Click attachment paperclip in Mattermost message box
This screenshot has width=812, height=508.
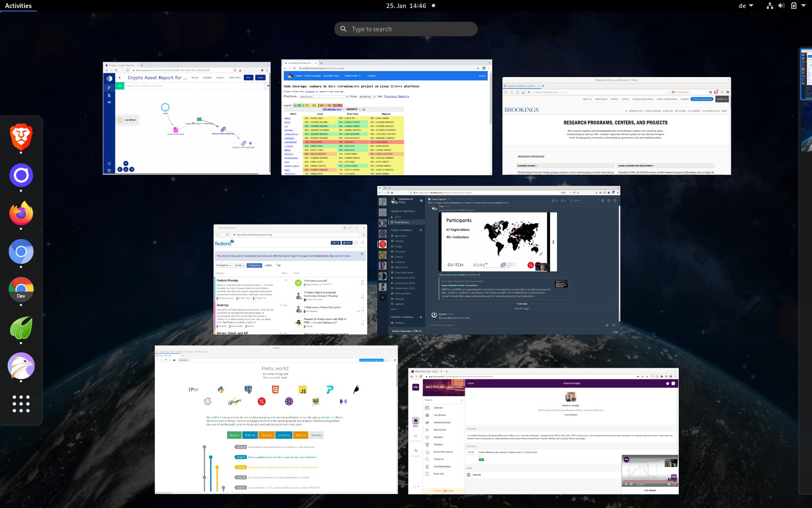[607, 325]
